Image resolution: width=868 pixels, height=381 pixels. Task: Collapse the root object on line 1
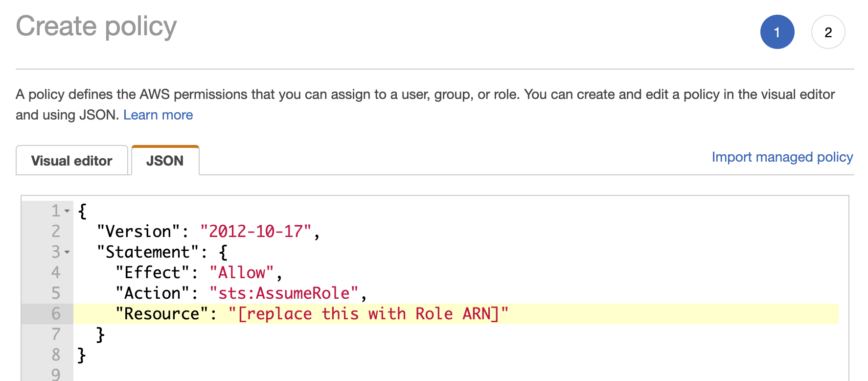point(68,211)
